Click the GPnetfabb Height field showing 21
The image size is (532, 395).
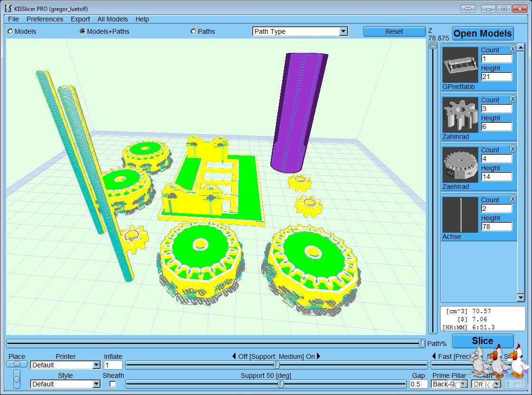[x=496, y=77]
